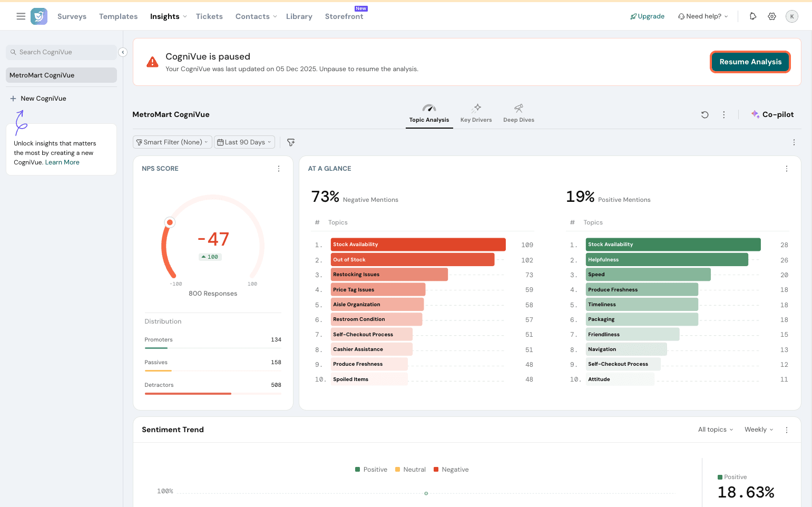The height and width of the screenshot is (507, 812).
Task: Click the refresh analysis icon
Action: click(705, 114)
